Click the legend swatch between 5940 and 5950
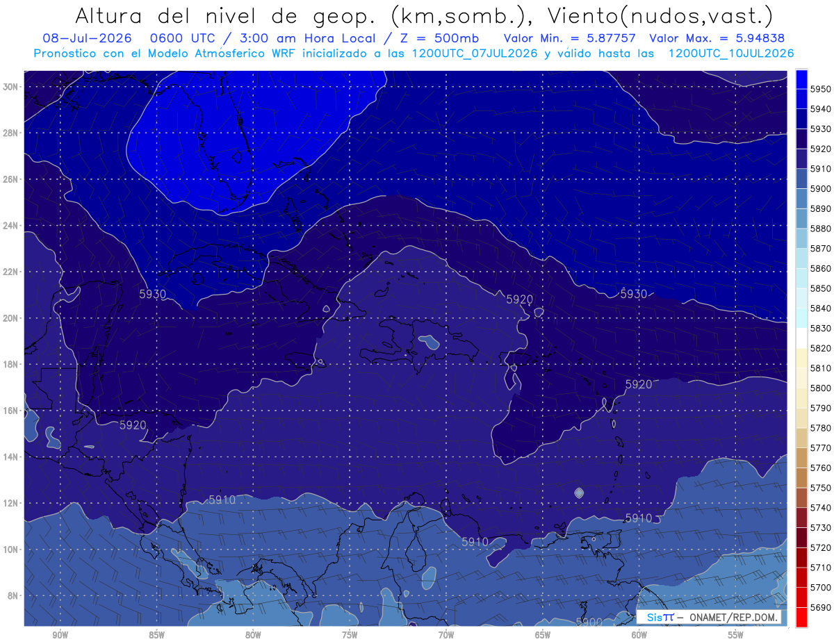Image resolution: width=834 pixels, height=644 pixels. [801, 99]
